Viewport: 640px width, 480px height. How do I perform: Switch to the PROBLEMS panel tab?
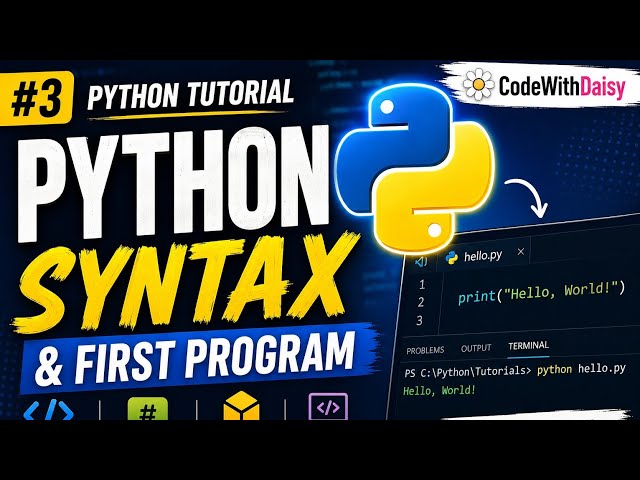[x=425, y=351]
